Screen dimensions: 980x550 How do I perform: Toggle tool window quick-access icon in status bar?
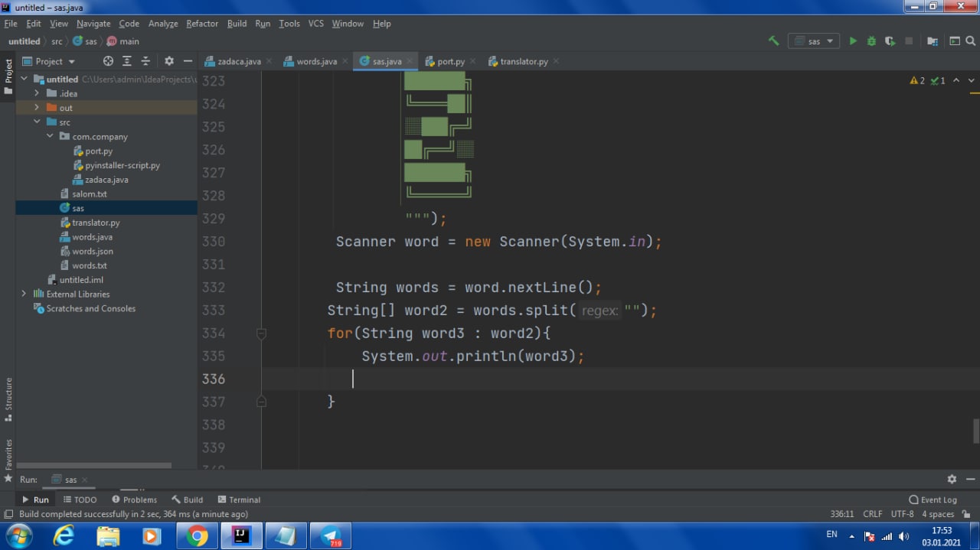click(8, 514)
